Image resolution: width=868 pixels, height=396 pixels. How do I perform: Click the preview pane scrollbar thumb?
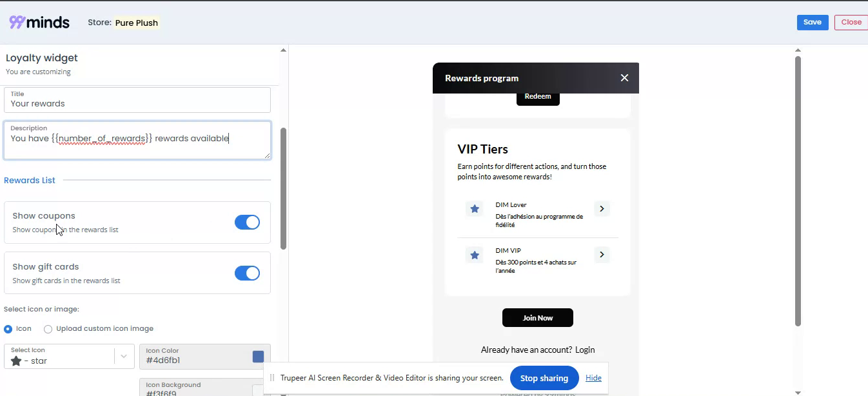pyautogui.click(x=798, y=191)
